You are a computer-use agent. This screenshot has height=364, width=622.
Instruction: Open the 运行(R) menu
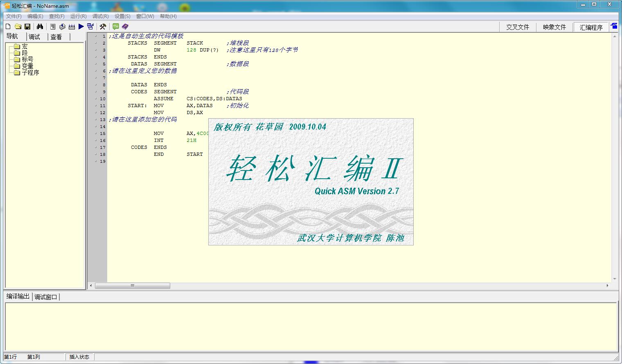tap(79, 16)
